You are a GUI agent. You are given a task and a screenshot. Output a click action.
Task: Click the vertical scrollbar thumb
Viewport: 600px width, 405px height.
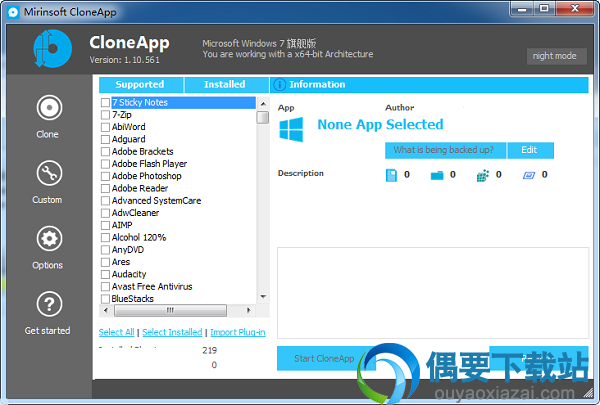(x=263, y=118)
